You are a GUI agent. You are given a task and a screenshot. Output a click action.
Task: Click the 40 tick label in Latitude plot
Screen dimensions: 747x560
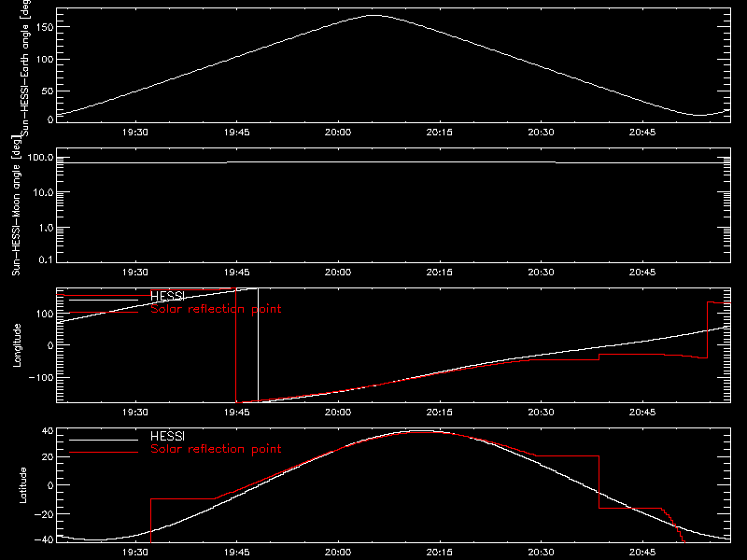coord(48,431)
